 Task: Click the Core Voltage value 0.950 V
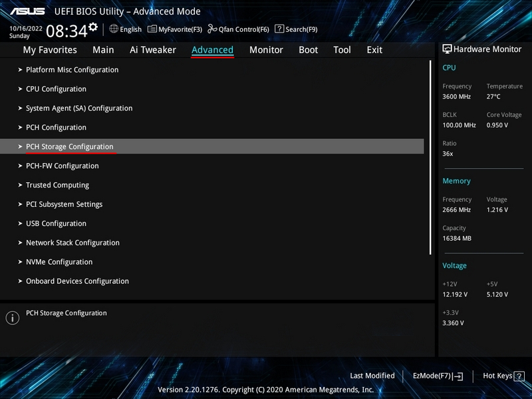click(497, 125)
